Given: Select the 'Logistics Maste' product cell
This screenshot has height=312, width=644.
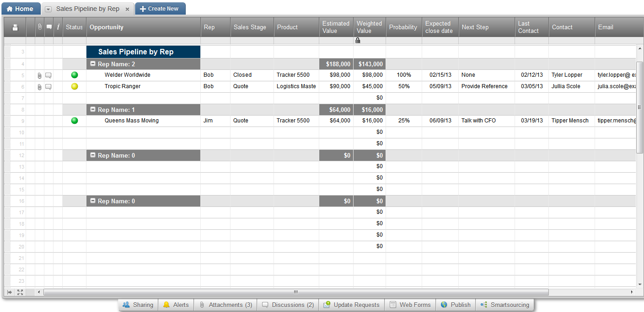Looking at the screenshot, I should [x=296, y=87].
